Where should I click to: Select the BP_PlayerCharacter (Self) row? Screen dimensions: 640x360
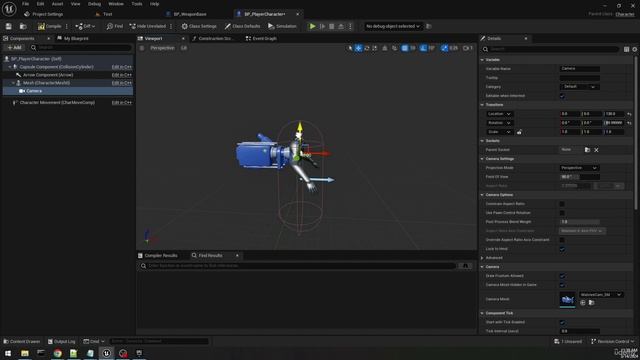click(x=68, y=59)
